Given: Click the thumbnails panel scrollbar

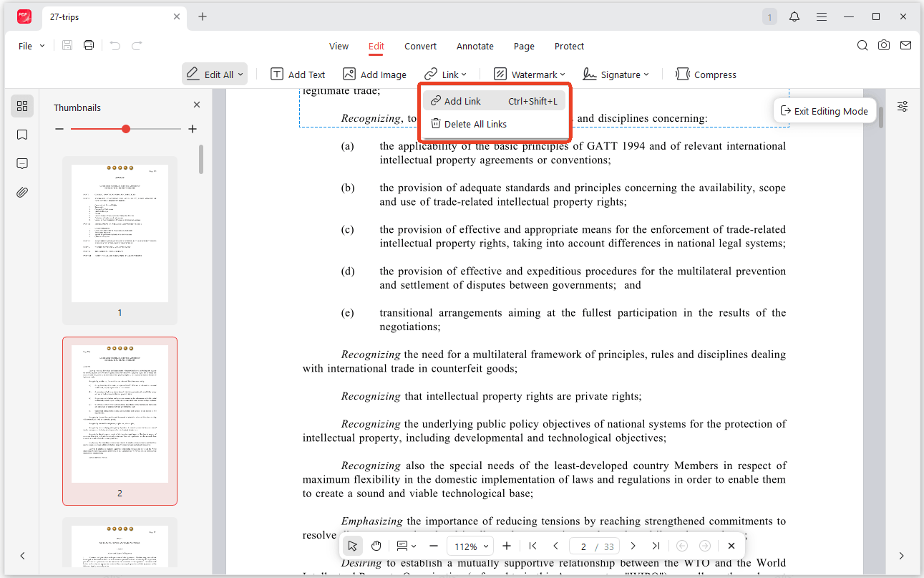Looking at the screenshot, I should tap(201, 159).
